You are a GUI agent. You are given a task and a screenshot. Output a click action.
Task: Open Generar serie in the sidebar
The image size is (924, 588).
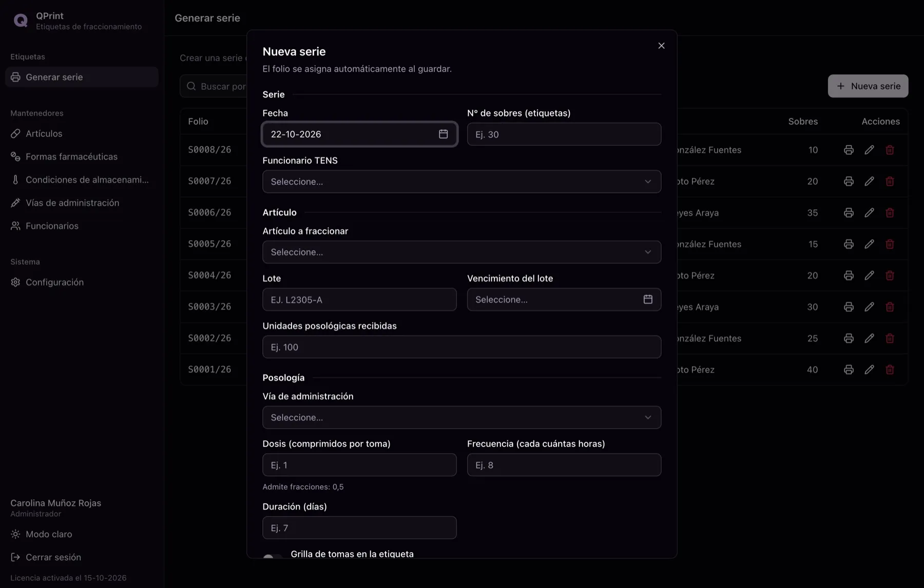[x=82, y=77]
